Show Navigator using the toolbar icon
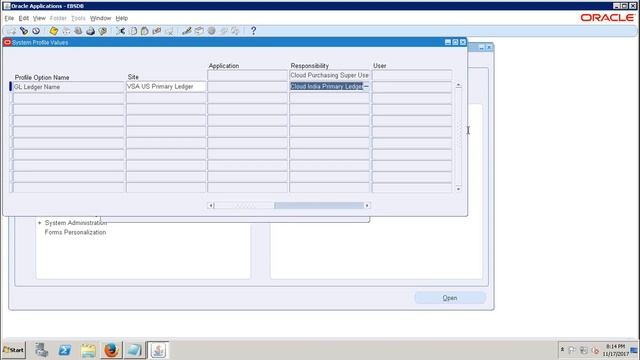 coord(36,31)
